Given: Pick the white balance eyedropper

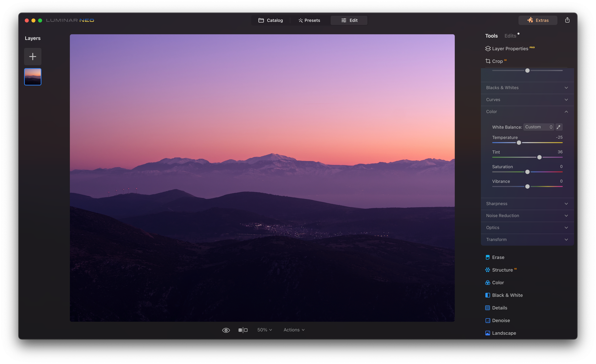Looking at the screenshot, I should (559, 127).
